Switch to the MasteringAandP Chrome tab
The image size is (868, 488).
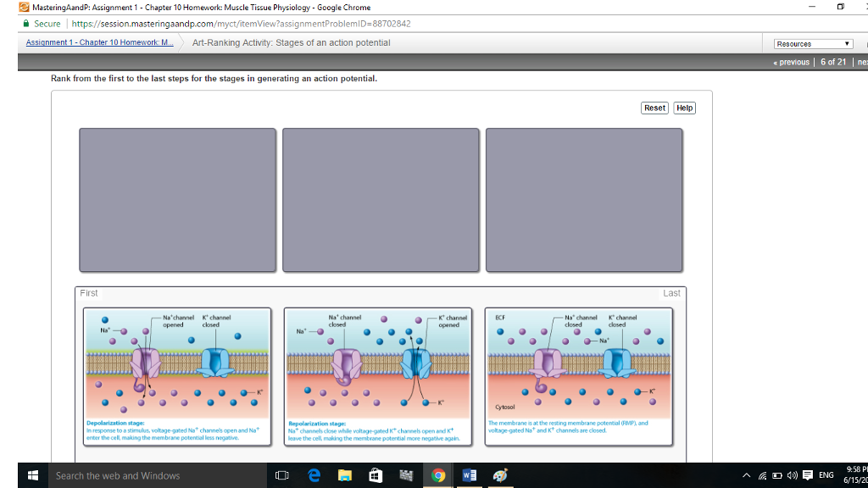tap(170, 8)
